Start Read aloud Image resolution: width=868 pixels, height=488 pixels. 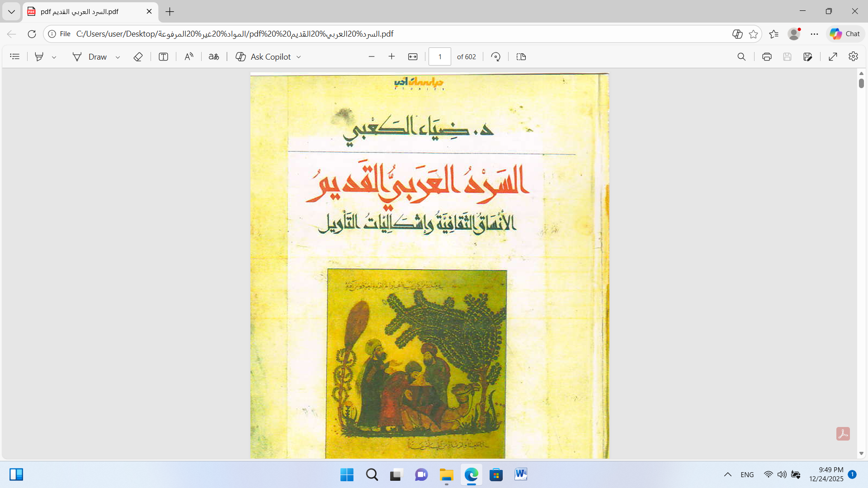(189, 56)
